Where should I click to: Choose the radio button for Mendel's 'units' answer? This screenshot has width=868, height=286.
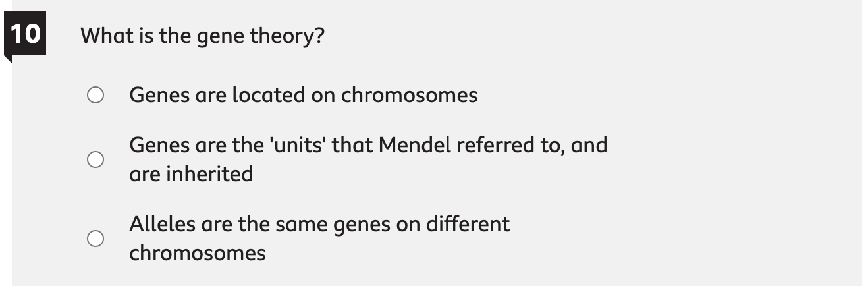coord(95,159)
